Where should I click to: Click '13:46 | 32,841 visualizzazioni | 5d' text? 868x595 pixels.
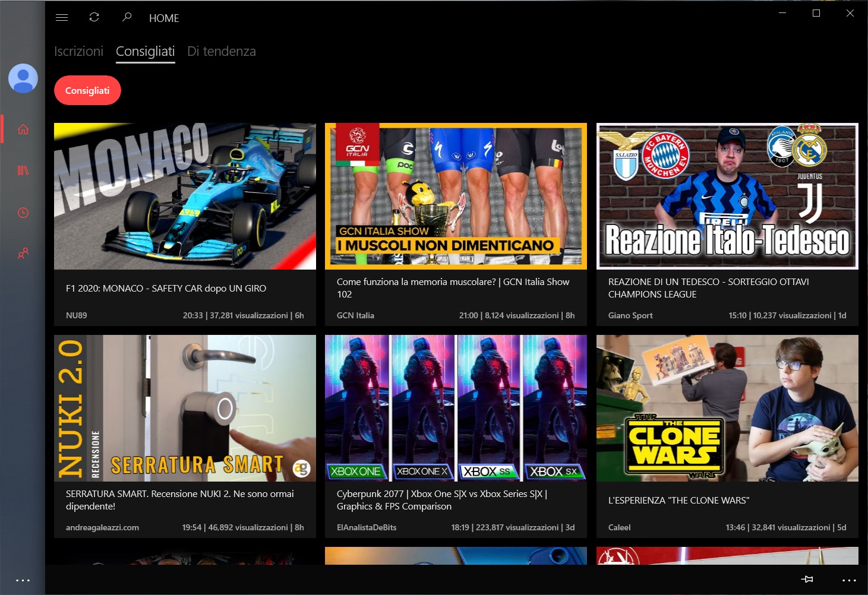point(786,528)
